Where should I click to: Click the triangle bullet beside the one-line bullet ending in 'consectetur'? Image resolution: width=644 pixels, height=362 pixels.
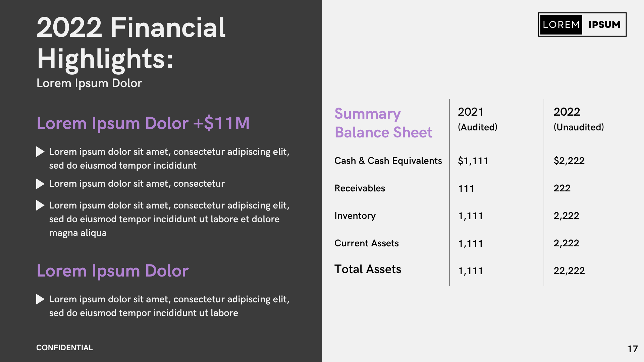tap(40, 184)
